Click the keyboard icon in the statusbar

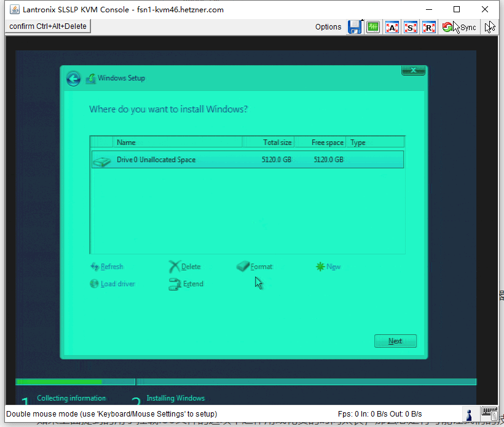[x=489, y=414]
